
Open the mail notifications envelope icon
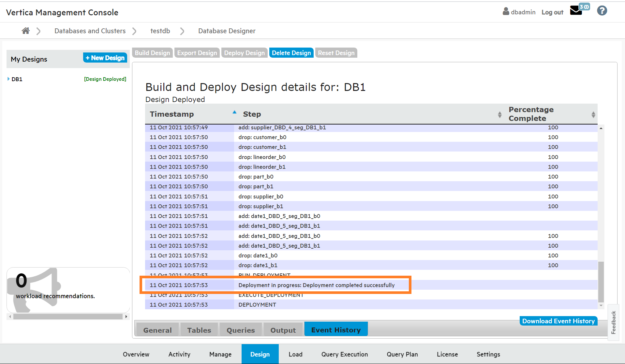click(576, 11)
